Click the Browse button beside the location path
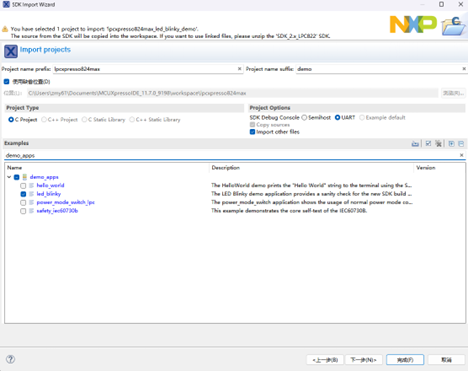 [x=453, y=93]
